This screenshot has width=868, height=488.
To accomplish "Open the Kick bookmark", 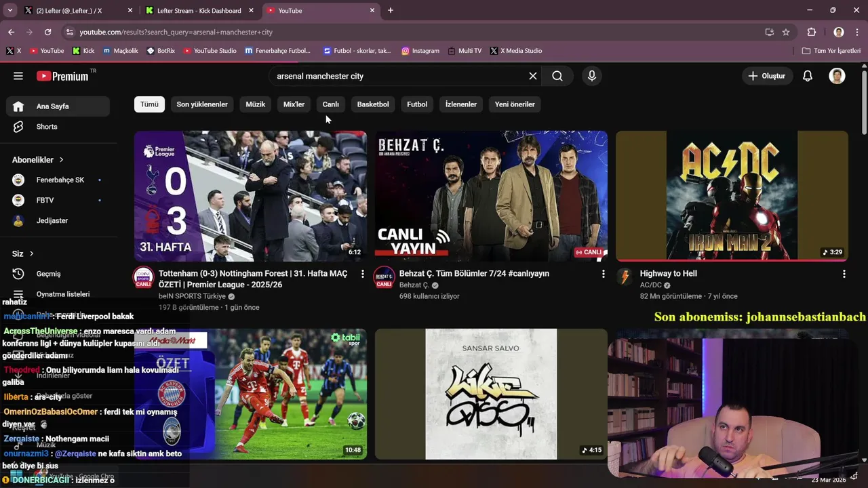I will click(x=83, y=51).
